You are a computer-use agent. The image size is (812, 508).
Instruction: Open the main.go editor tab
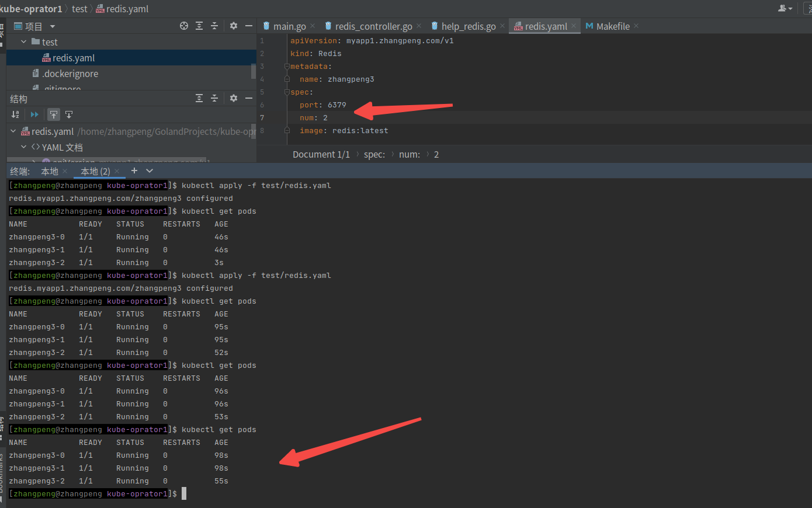pyautogui.click(x=289, y=26)
